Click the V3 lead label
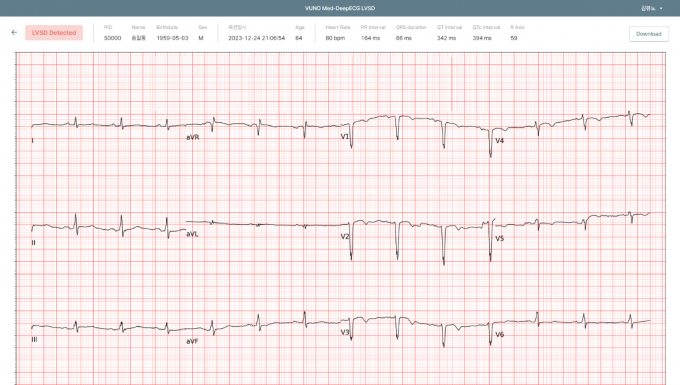Viewport: 680px width, 385px height. point(345,332)
